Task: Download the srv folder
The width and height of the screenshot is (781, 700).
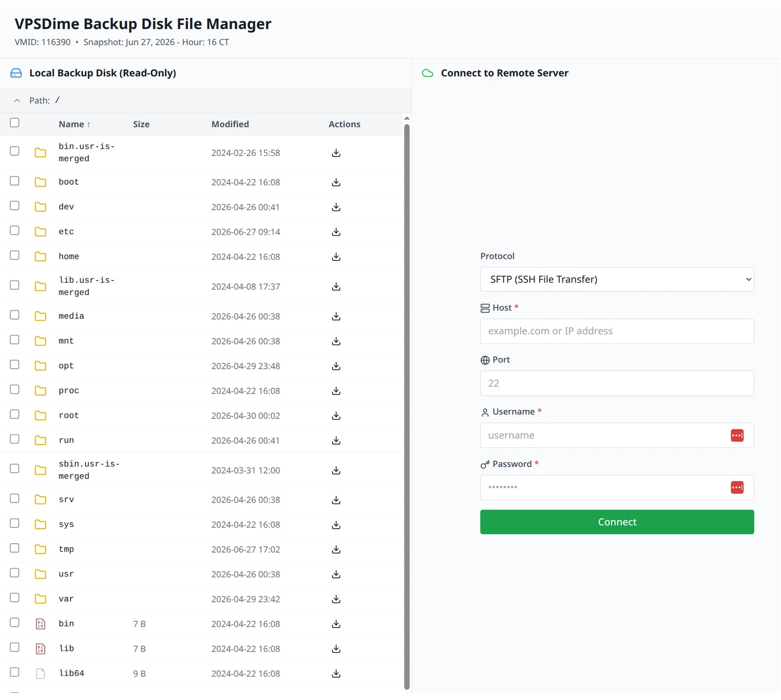Action: tap(336, 500)
